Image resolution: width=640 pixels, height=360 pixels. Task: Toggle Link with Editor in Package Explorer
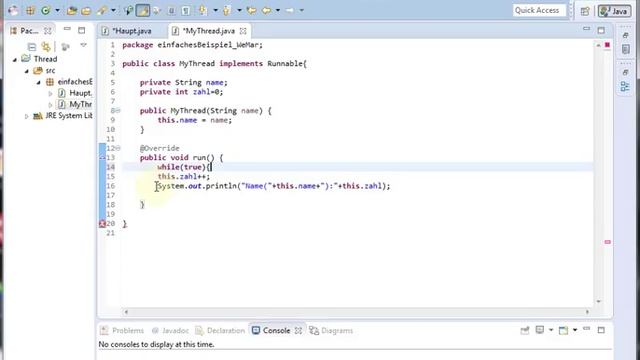click(x=46, y=47)
